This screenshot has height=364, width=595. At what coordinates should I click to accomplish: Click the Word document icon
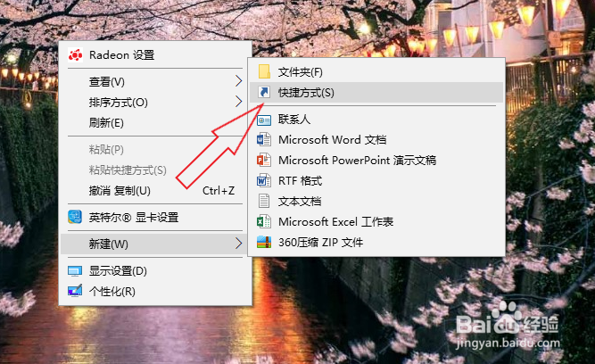pos(264,140)
